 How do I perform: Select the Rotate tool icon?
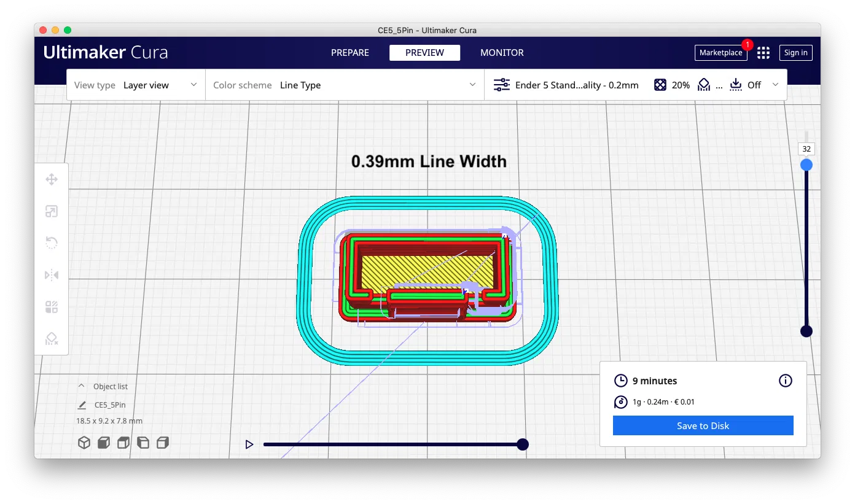click(x=52, y=243)
